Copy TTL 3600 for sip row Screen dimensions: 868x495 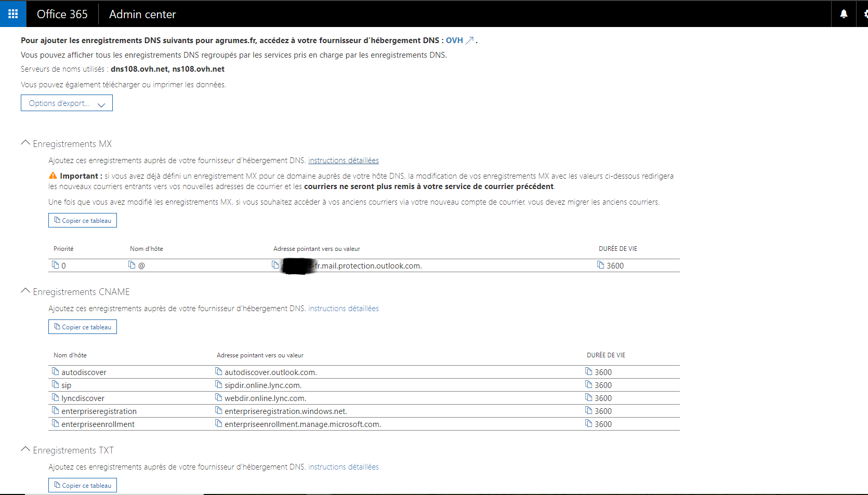coord(588,384)
